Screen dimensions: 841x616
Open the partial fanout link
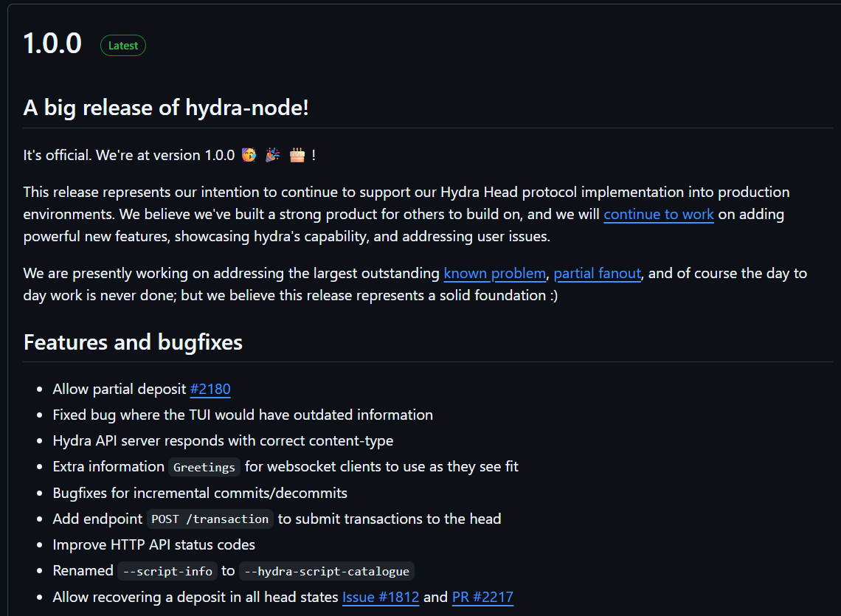click(x=597, y=273)
